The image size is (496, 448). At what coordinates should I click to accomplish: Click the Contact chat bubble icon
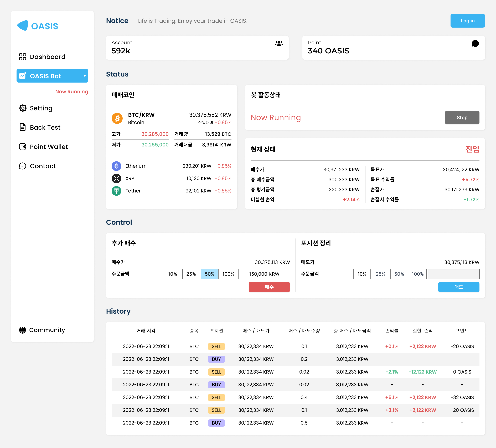coord(23,166)
